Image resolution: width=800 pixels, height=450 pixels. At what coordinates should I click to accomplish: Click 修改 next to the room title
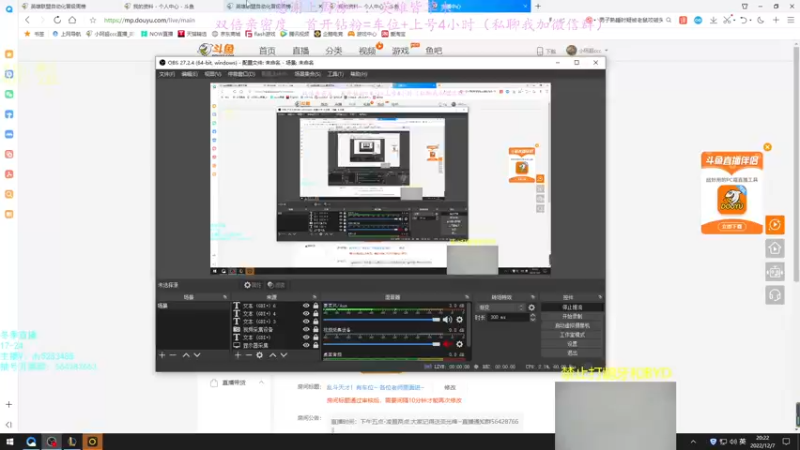coord(449,388)
